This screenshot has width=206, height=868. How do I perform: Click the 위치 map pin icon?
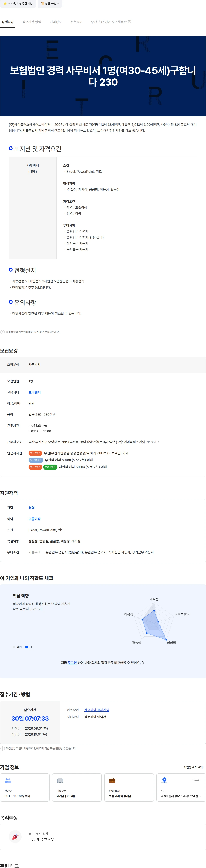(164, 780)
